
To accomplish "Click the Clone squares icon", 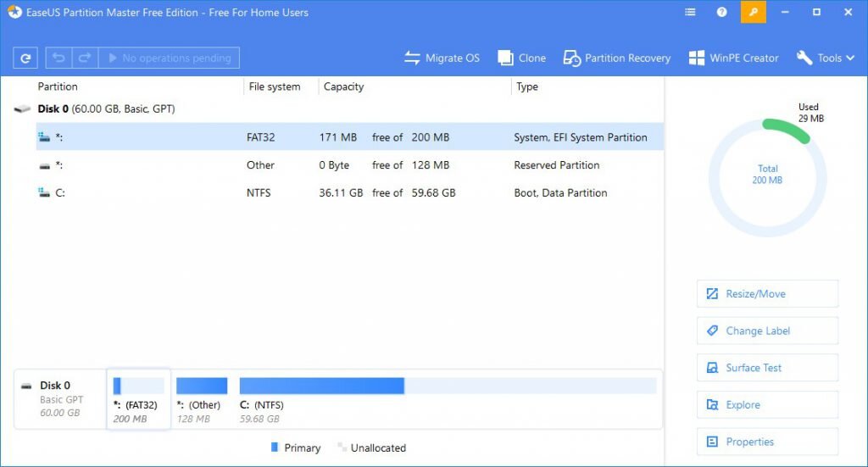I will (505, 58).
